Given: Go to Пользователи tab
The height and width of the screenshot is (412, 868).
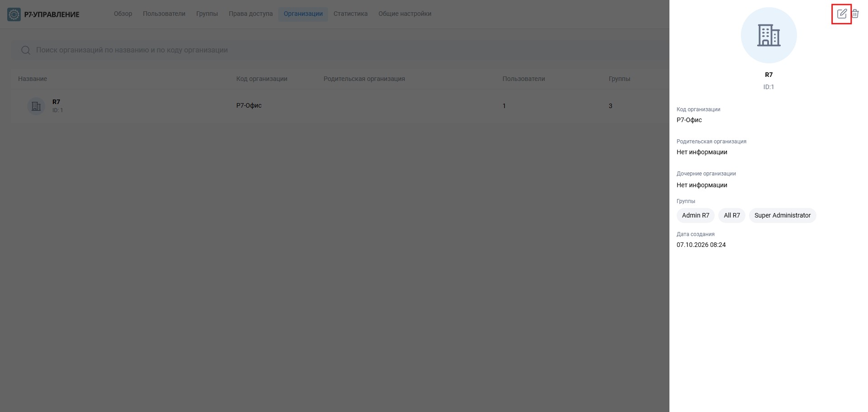Looking at the screenshot, I should (x=164, y=14).
